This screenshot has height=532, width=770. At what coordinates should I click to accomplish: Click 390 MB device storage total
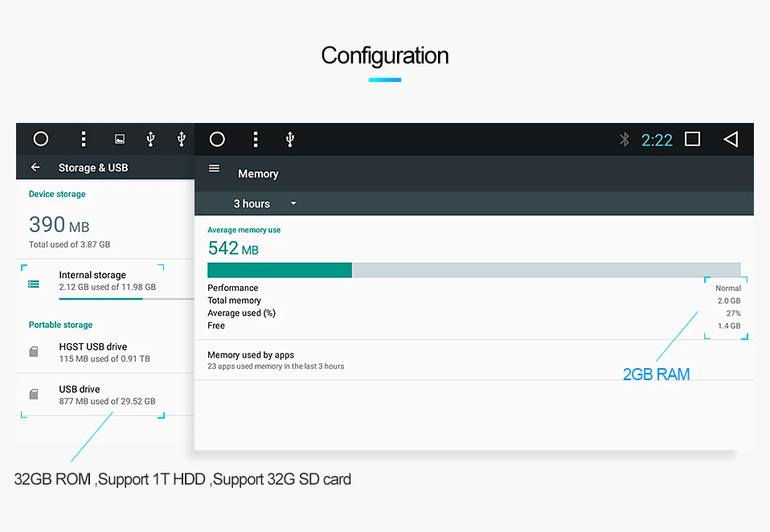(59, 225)
